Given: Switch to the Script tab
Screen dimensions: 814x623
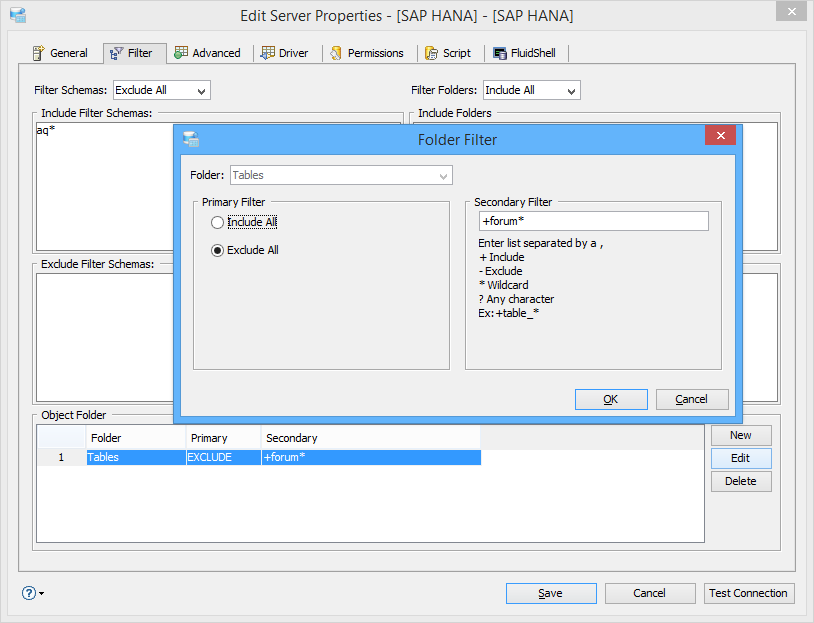Looking at the screenshot, I should point(448,53).
